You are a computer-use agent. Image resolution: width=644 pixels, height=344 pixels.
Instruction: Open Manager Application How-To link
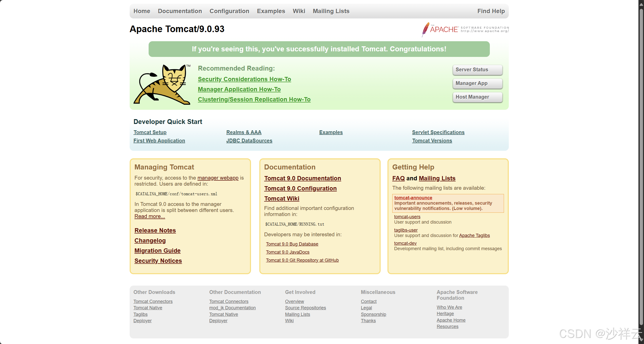point(239,89)
